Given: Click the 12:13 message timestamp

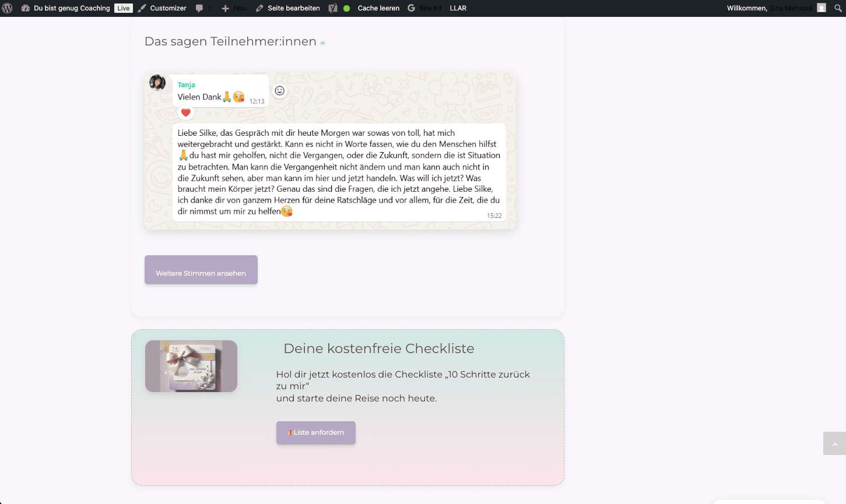Looking at the screenshot, I should tap(257, 101).
